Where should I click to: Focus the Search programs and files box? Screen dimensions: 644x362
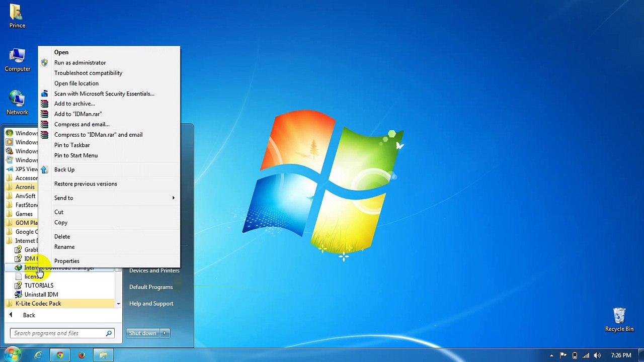62,333
